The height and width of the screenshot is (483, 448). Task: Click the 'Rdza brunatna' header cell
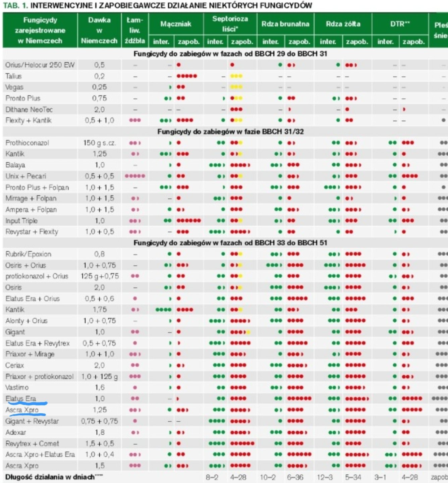tap(285, 24)
